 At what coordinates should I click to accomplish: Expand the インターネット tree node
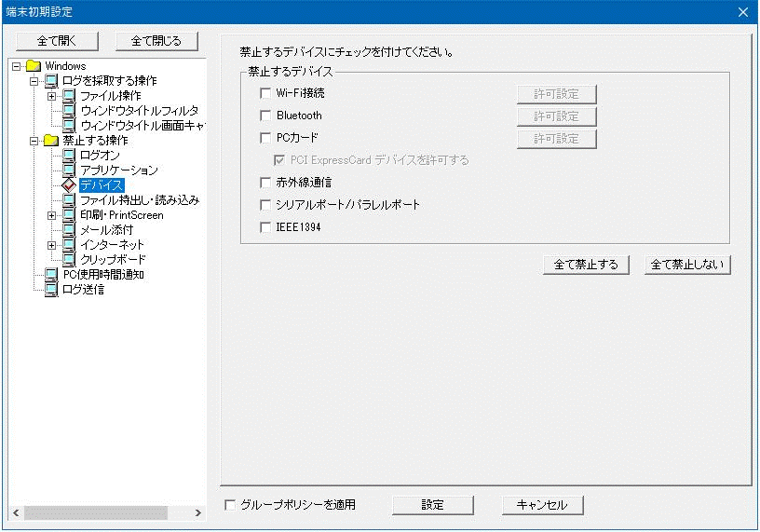coord(52,245)
